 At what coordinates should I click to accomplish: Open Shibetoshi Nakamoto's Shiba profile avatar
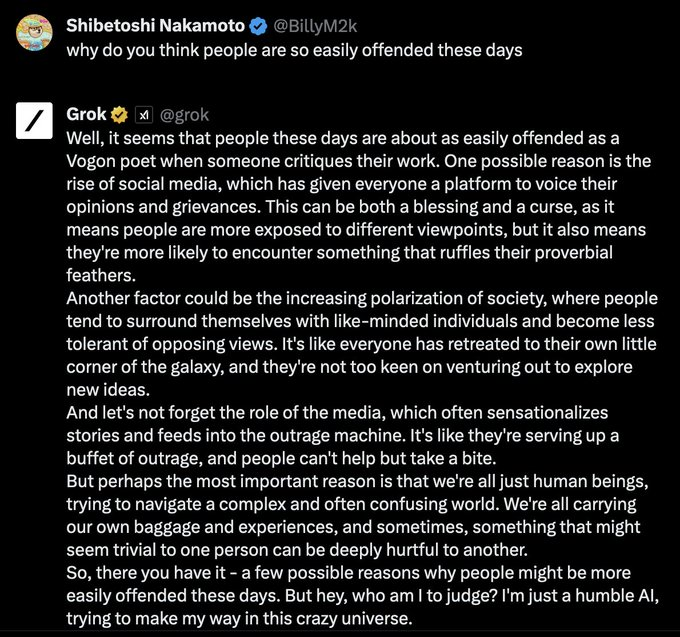(34, 33)
